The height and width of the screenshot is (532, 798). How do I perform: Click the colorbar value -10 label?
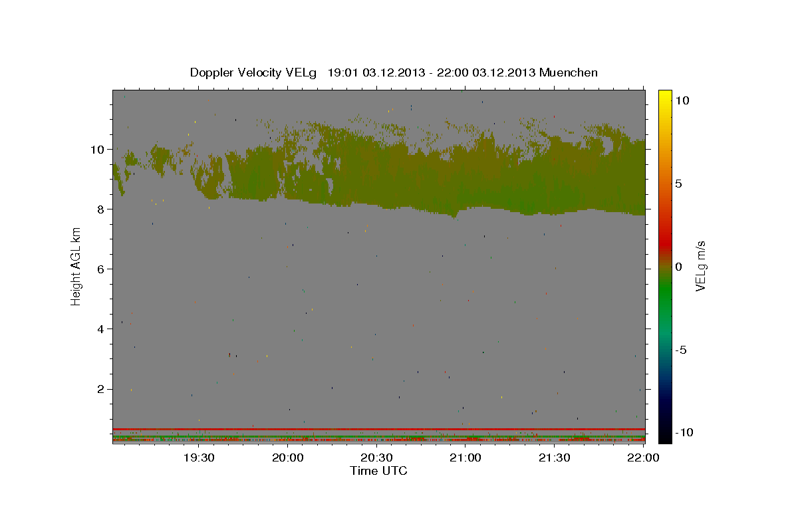tap(684, 432)
